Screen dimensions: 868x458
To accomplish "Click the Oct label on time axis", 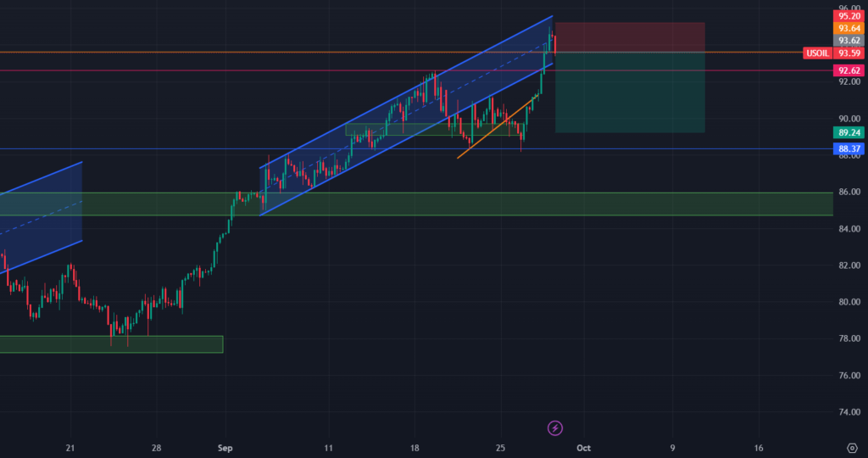I will [x=583, y=448].
